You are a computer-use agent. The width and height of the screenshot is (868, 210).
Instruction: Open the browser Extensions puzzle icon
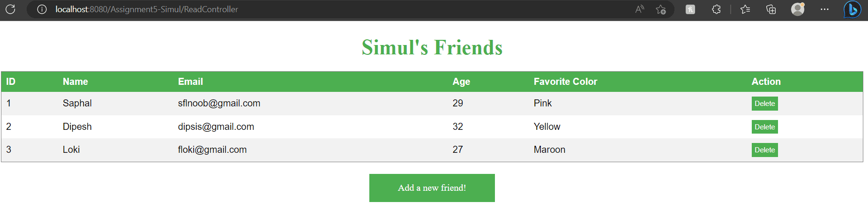[x=716, y=9]
